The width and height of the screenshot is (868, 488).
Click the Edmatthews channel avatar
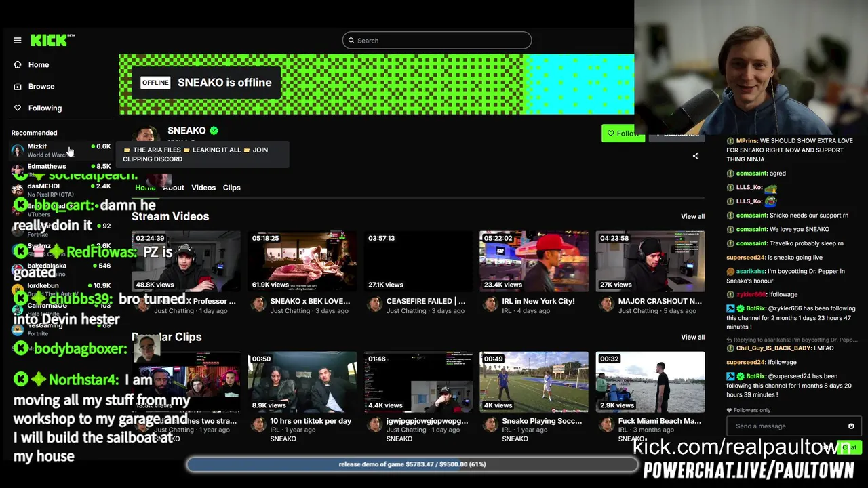click(17, 169)
